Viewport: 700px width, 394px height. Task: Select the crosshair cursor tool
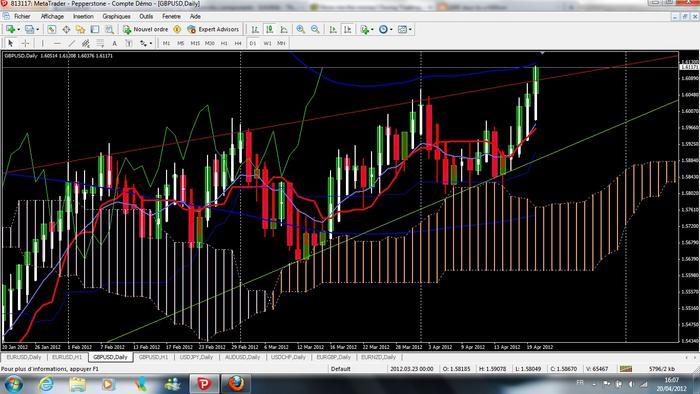[25, 43]
